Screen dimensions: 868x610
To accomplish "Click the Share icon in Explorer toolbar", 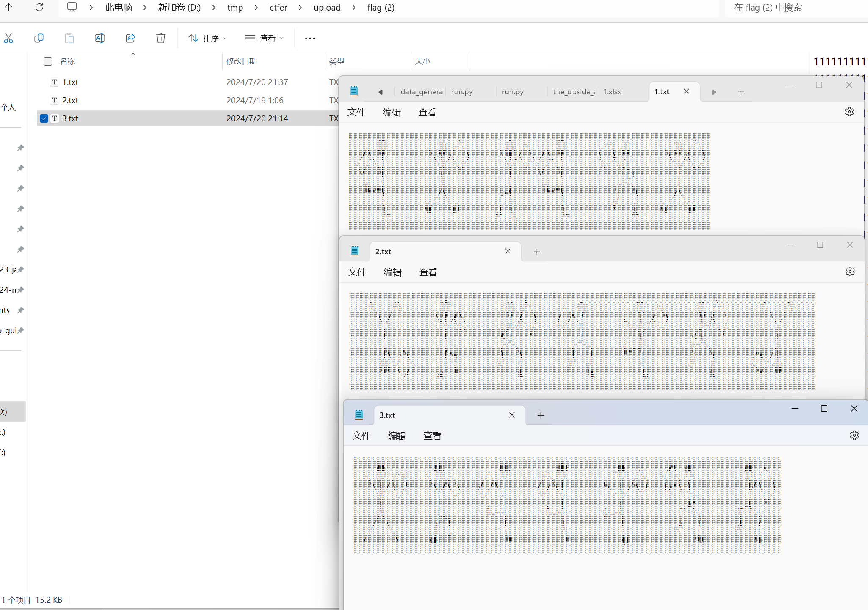I will coord(130,38).
